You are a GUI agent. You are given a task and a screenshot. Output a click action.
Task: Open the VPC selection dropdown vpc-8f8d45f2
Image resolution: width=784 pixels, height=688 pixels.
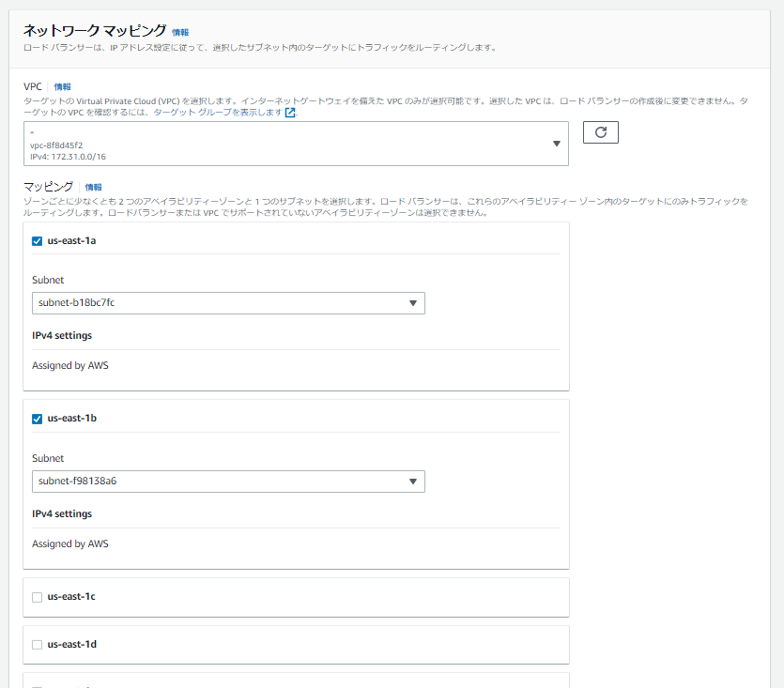296,144
